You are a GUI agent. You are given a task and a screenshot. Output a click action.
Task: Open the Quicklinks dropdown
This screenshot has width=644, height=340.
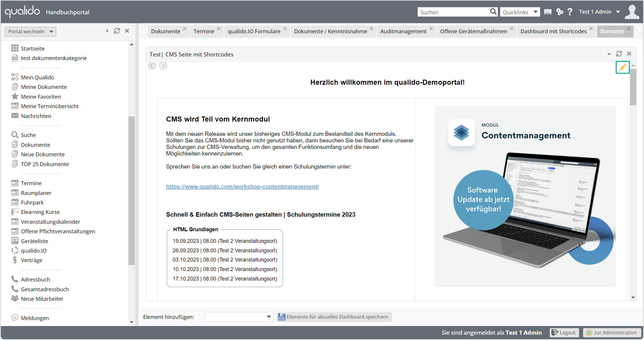(520, 12)
